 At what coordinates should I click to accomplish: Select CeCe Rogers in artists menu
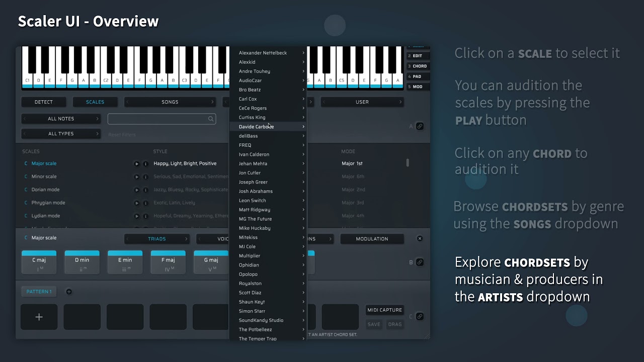click(268, 108)
